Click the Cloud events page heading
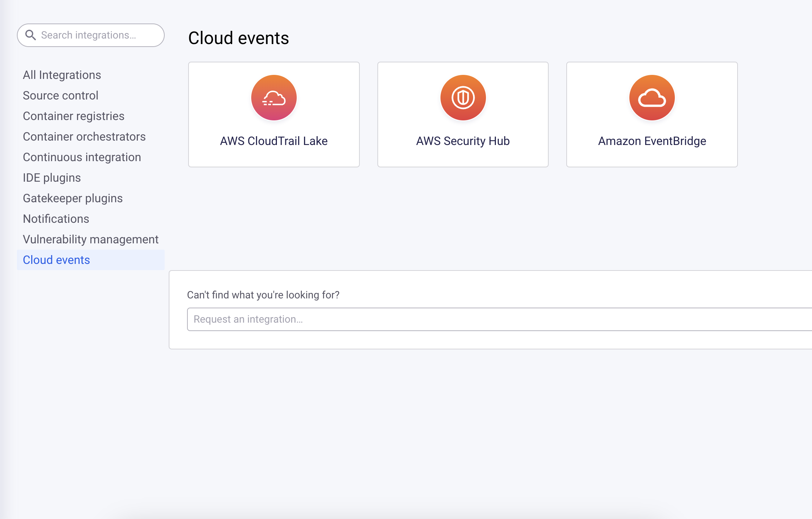This screenshot has height=519, width=812. [238, 38]
